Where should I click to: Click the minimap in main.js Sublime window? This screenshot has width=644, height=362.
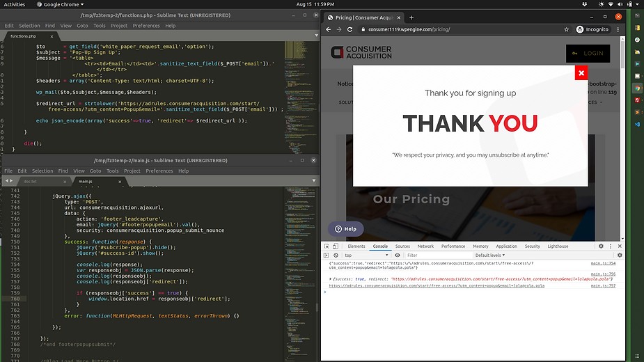click(300, 274)
